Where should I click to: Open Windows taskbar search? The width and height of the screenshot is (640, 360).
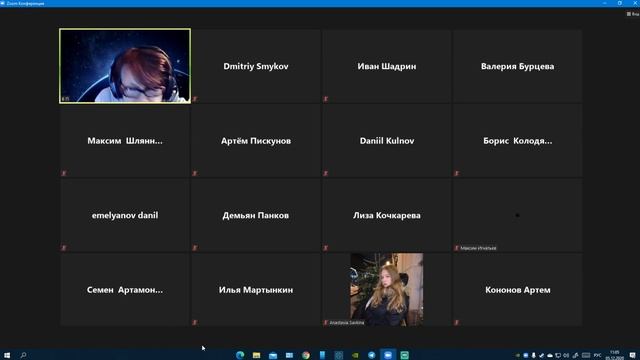tap(24, 355)
